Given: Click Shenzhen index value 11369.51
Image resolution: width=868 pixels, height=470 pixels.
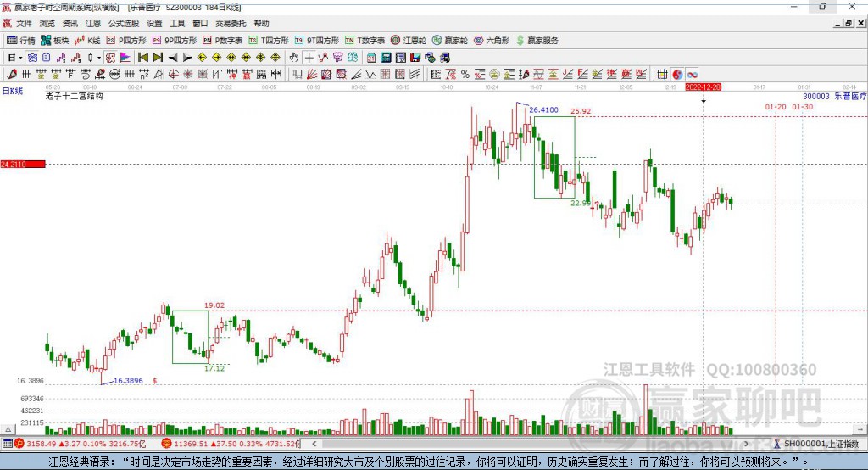Looking at the screenshot, I should click(x=191, y=444).
